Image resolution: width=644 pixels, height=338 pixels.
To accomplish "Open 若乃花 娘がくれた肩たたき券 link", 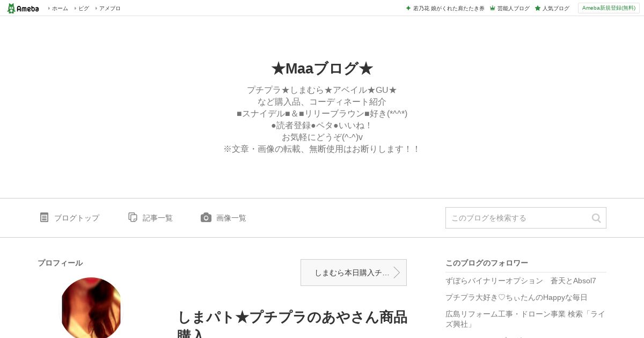I will tap(449, 9).
